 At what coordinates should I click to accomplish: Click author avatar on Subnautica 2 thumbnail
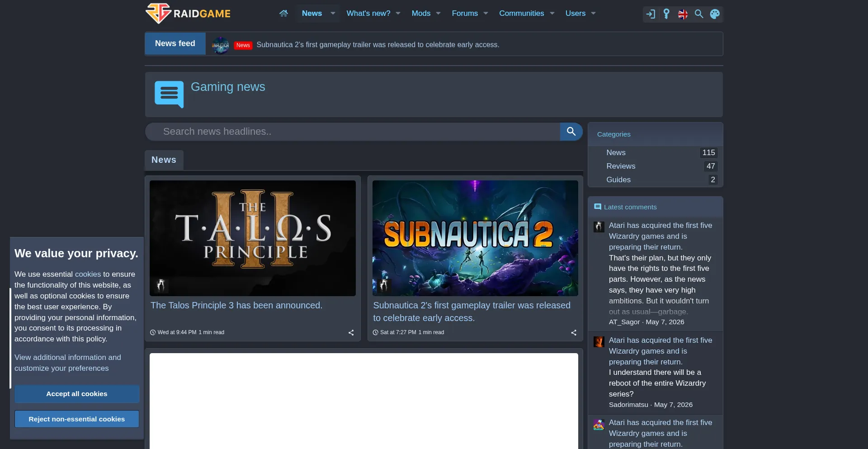pos(384,285)
